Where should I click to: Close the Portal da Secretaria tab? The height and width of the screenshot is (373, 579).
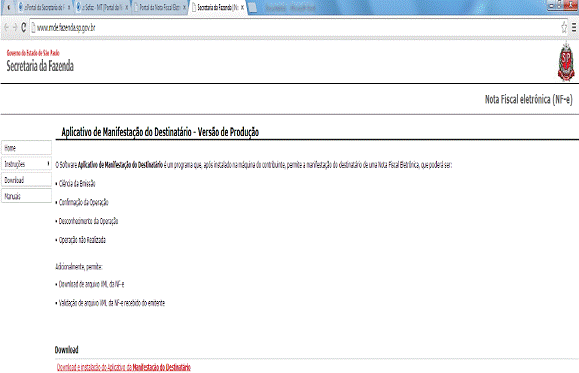click(69, 7)
